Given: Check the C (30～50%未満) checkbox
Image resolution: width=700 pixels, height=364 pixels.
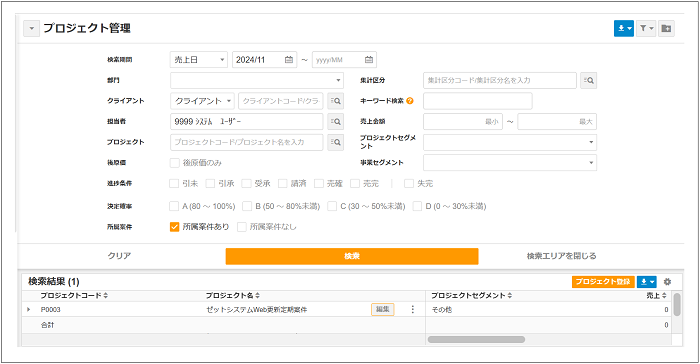Looking at the screenshot, I should (332, 206).
